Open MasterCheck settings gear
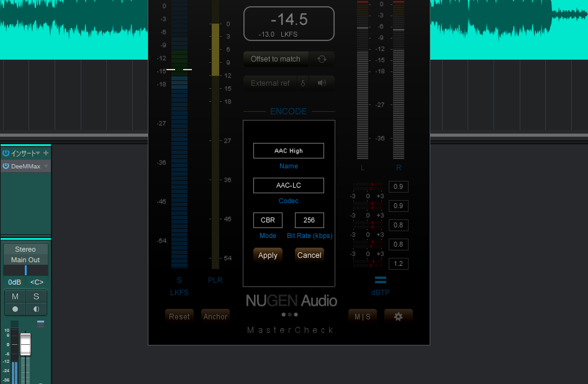 (x=398, y=316)
